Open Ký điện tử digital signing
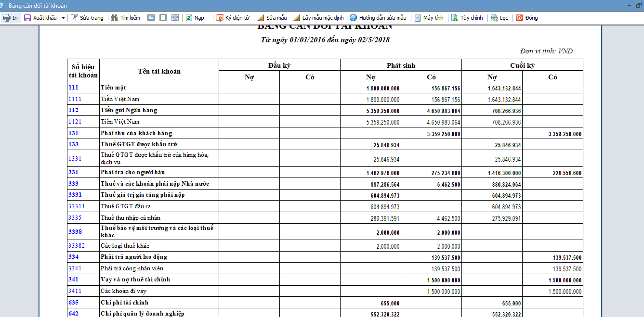Image resolution: width=644 pixels, height=317 pixels. click(233, 18)
